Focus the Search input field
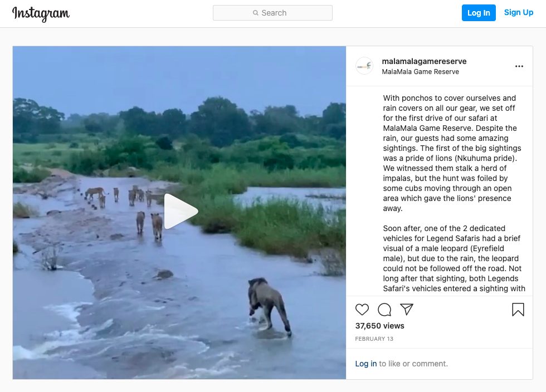Viewport: 546px width, 392px height. [272, 13]
